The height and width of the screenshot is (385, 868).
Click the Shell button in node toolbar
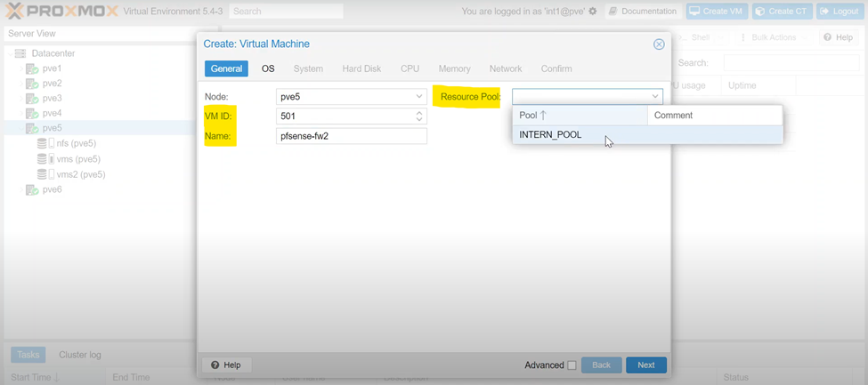[699, 37]
